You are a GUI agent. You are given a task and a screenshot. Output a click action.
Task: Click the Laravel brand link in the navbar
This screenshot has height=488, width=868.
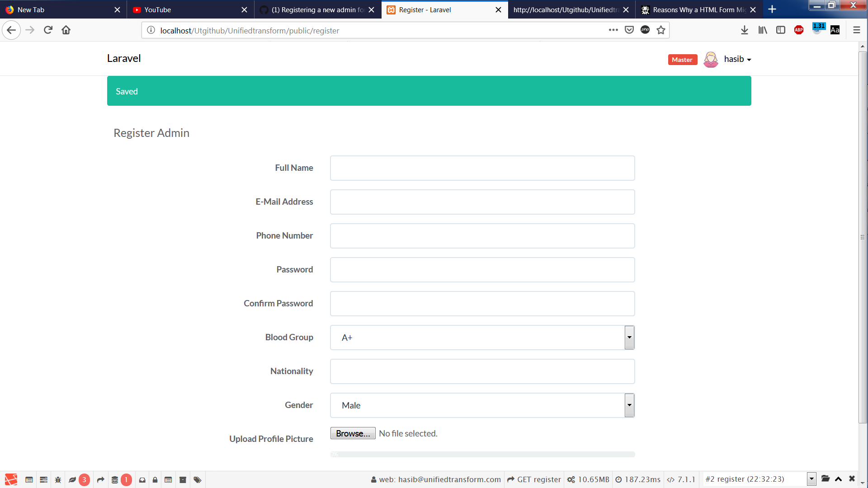(x=123, y=58)
